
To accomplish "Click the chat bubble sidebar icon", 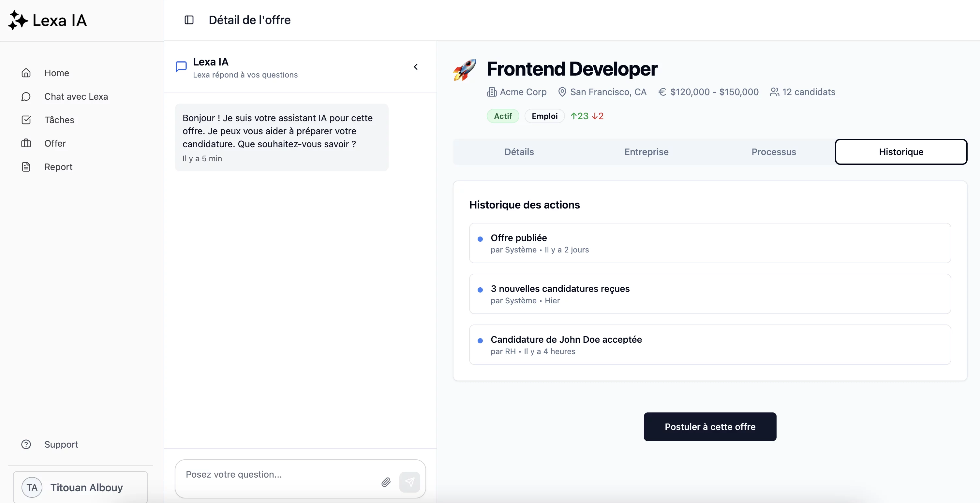I will coord(26,96).
